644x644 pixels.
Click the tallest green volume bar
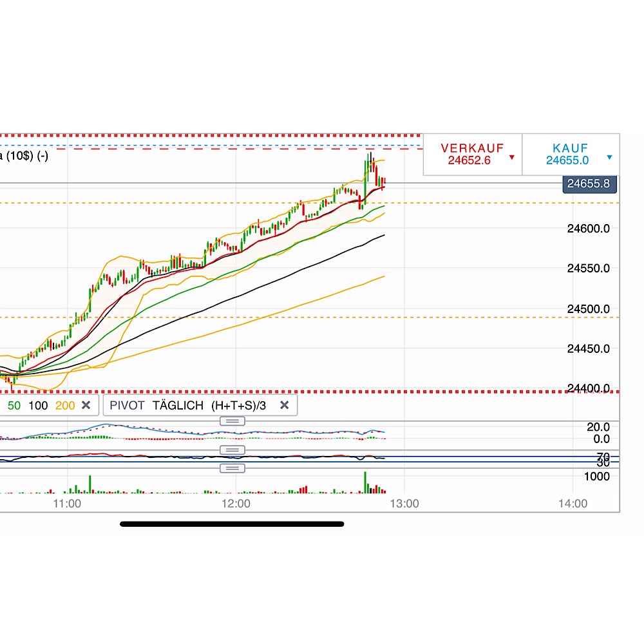[365, 482]
